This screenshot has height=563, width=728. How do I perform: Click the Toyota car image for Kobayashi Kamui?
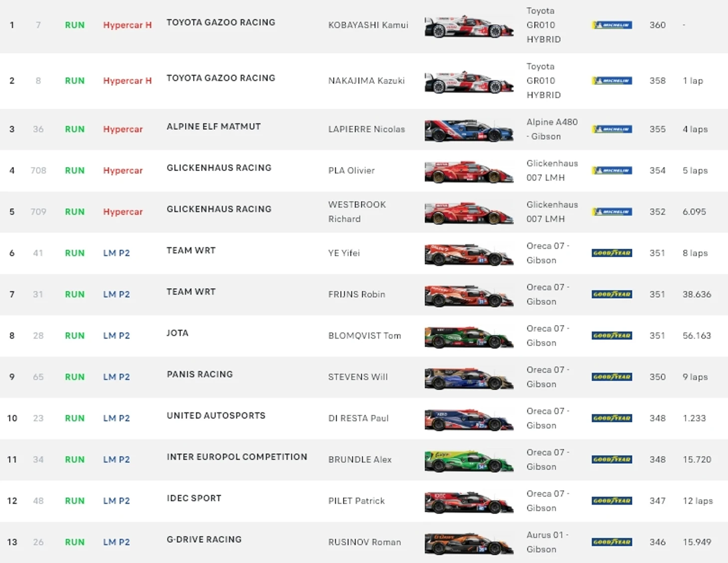pyautogui.click(x=469, y=26)
